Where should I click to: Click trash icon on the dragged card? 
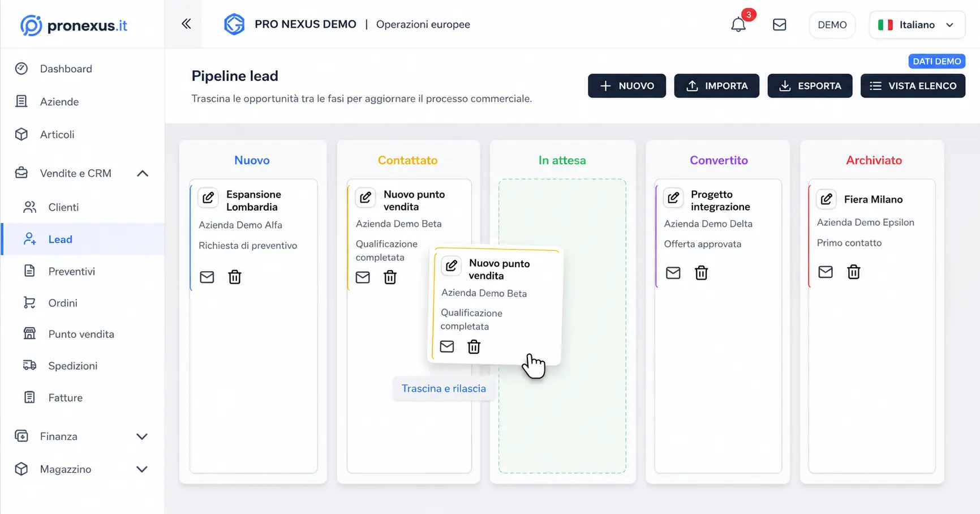coord(474,346)
